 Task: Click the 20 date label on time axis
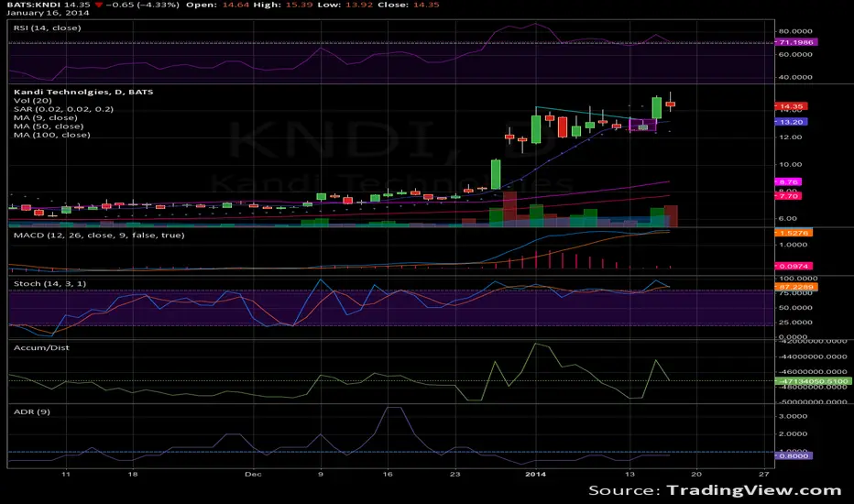click(x=696, y=474)
